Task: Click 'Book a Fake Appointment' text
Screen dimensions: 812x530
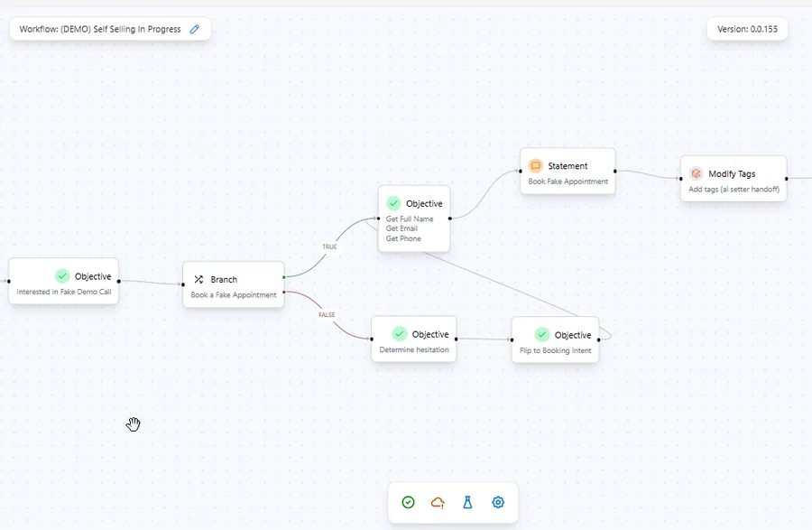Action: (x=234, y=294)
